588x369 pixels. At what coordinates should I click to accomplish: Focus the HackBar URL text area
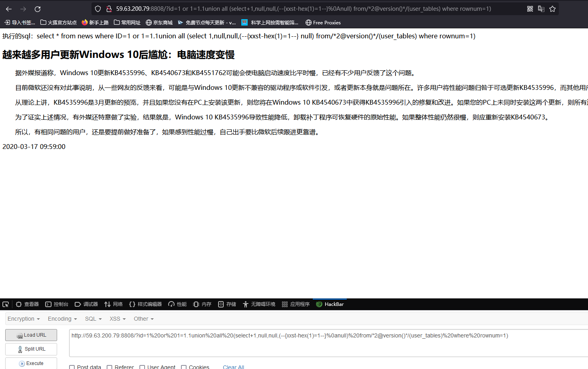[x=328, y=343]
